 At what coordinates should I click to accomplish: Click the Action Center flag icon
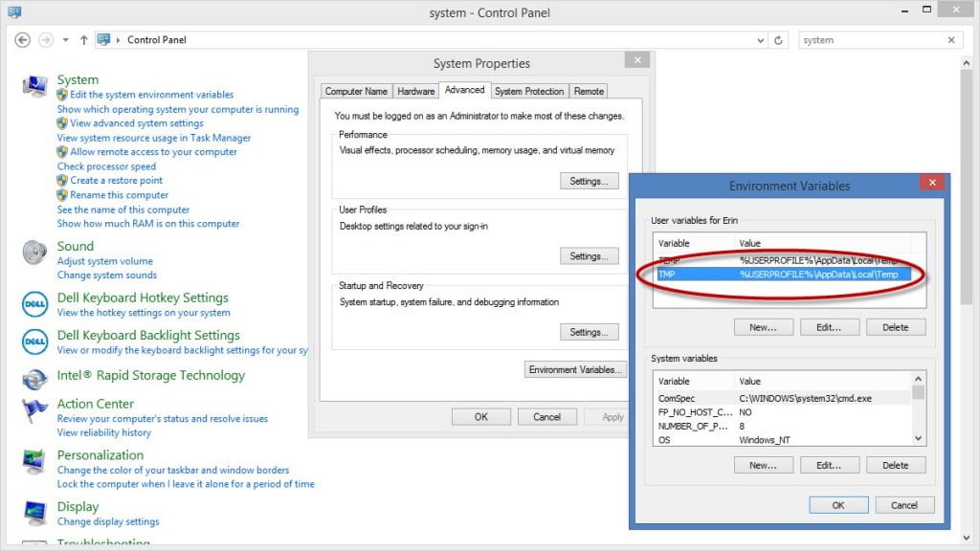34,408
